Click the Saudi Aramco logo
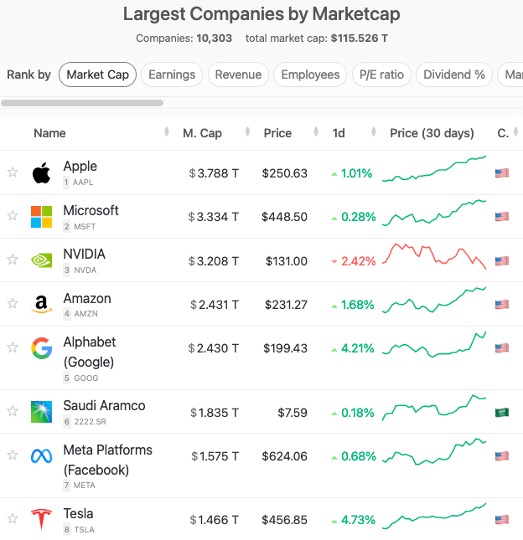Screen dimensions: 523x540 [x=41, y=412]
